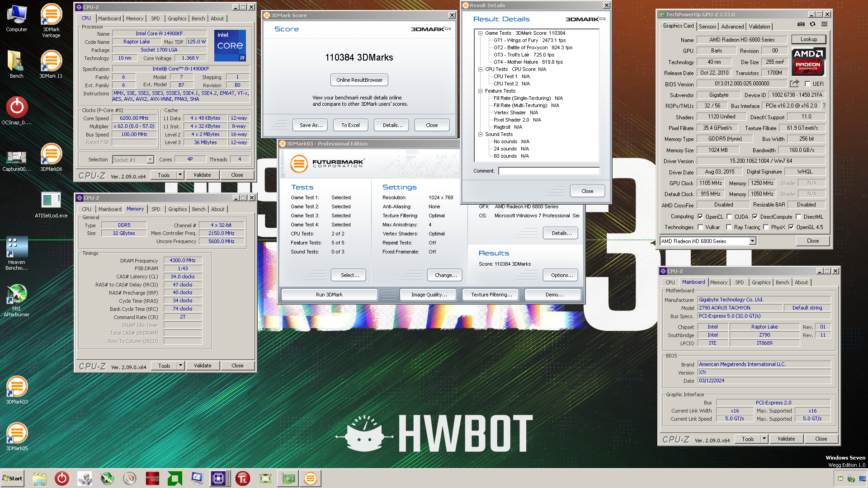Click the Save As button in 3DMark Score
The width and height of the screenshot is (868, 488).
tap(311, 125)
